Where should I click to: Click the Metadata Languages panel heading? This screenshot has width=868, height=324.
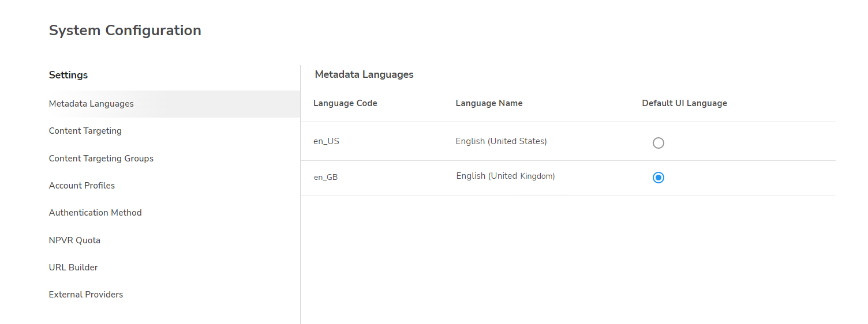364,74
